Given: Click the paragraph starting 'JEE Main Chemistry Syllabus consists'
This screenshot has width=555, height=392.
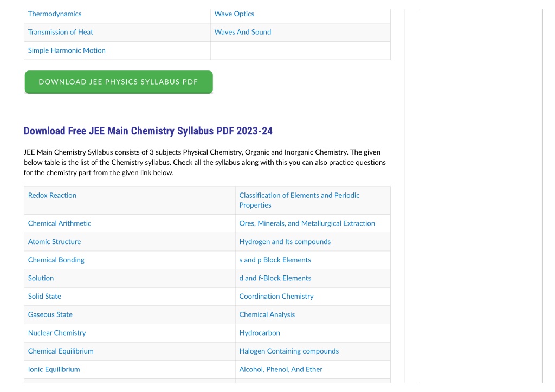Looking at the screenshot, I should [204, 163].
